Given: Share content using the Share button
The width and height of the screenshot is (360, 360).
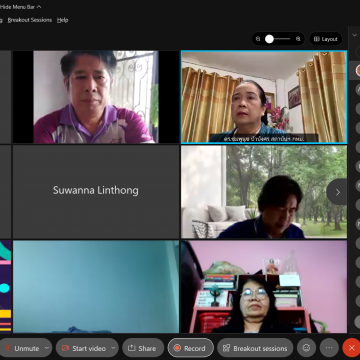Looking at the screenshot, I should click(143, 348).
